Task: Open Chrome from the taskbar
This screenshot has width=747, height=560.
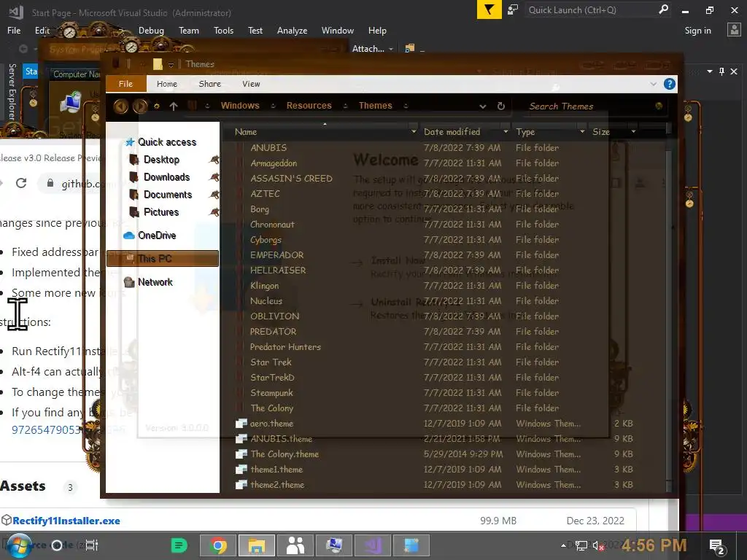Action: [219, 545]
